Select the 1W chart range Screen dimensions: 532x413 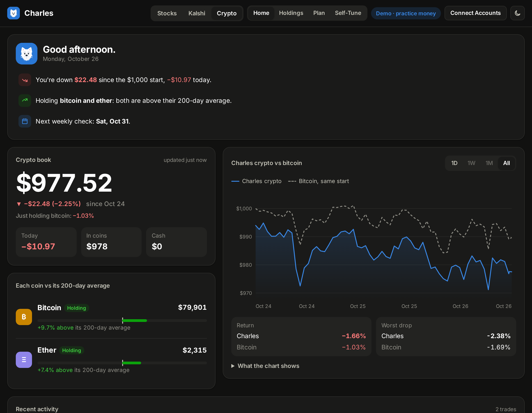(x=471, y=163)
